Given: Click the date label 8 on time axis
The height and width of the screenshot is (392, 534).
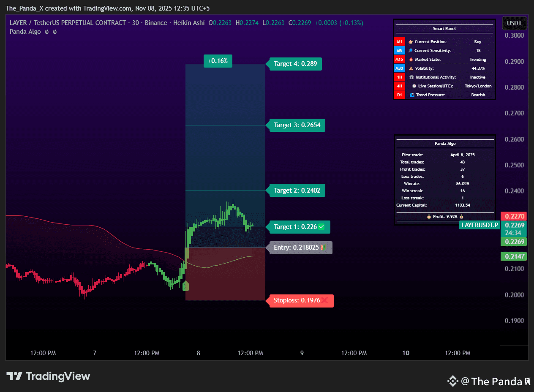Looking at the screenshot, I should point(198,353).
